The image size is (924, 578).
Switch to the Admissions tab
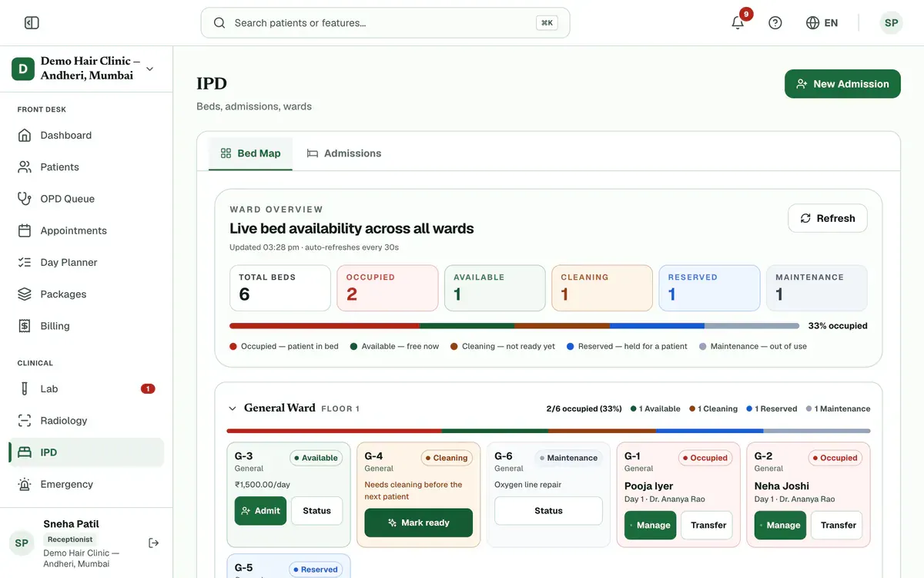click(343, 153)
